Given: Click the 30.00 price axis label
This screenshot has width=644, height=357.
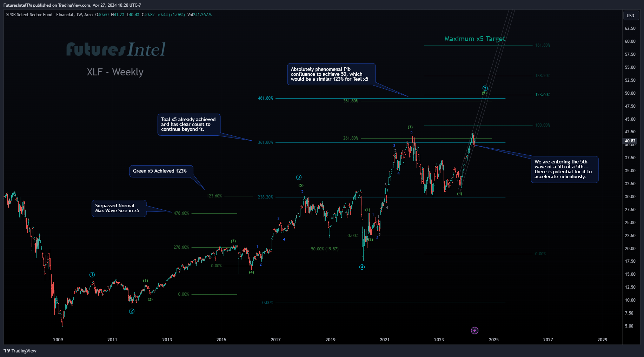Looking at the screenshot, I should click(630, 197).
